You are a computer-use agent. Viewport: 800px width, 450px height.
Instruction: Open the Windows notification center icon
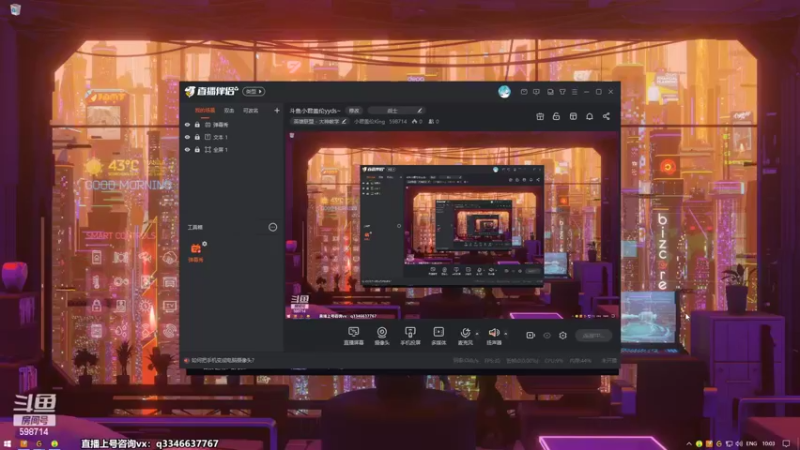click(786, 444)
